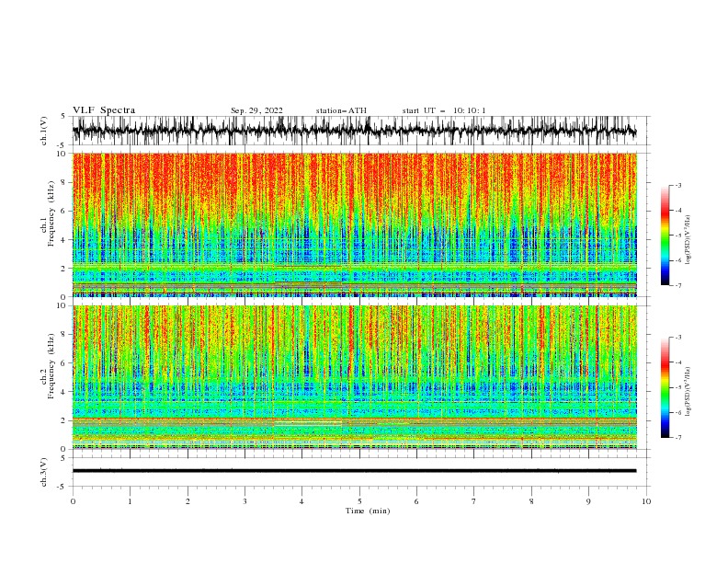Click the time axis tick label '10'
This screenshot has height=563, width=728.
pos(646,501)
